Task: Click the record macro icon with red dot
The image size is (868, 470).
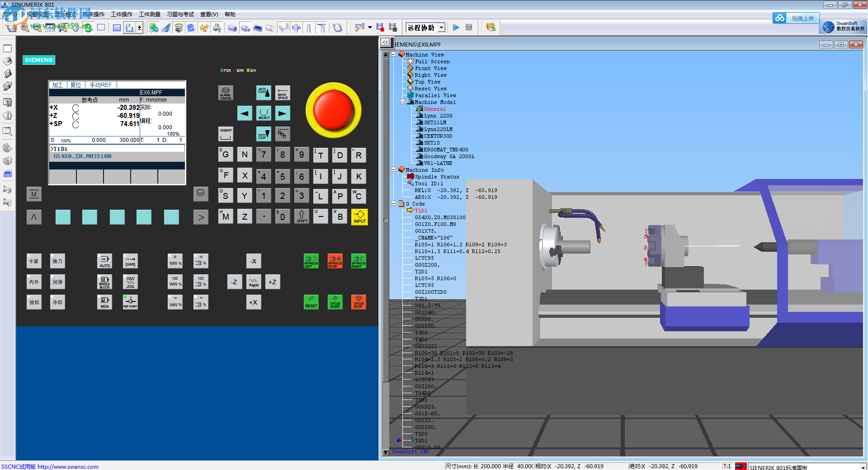Action: coord(380,28)
